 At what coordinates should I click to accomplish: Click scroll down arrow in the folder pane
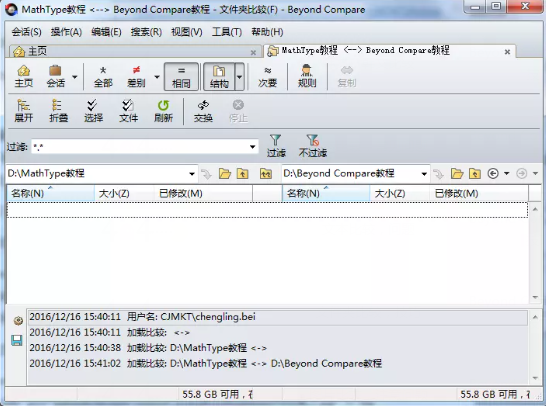[x=535, y=297]
